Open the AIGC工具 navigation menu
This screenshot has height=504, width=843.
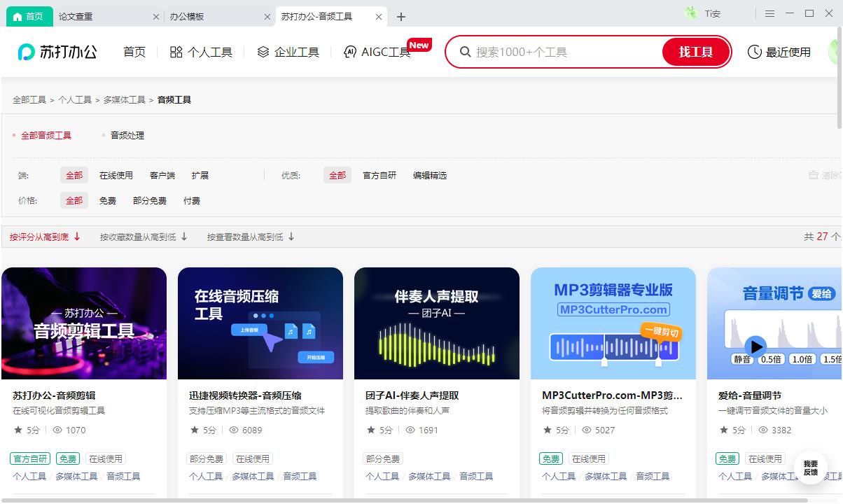(377, 52)
